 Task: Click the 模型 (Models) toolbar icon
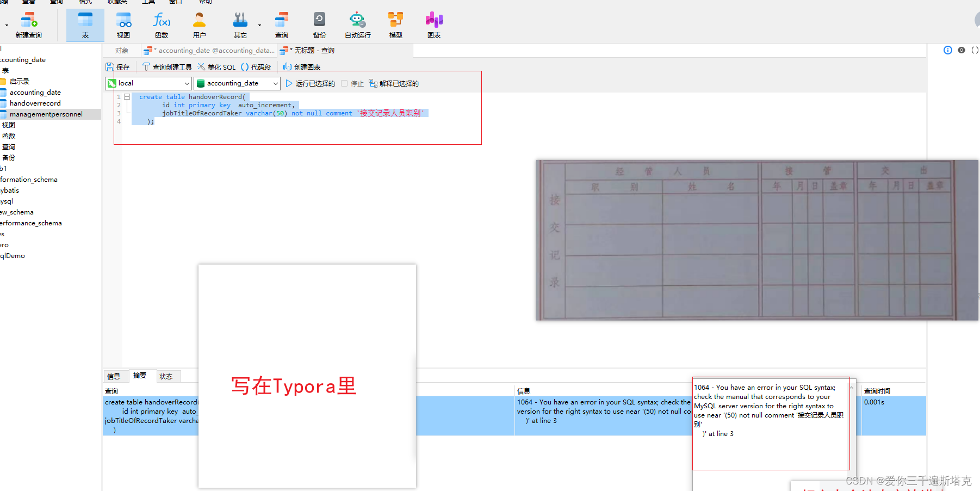[x=395, y=24]
